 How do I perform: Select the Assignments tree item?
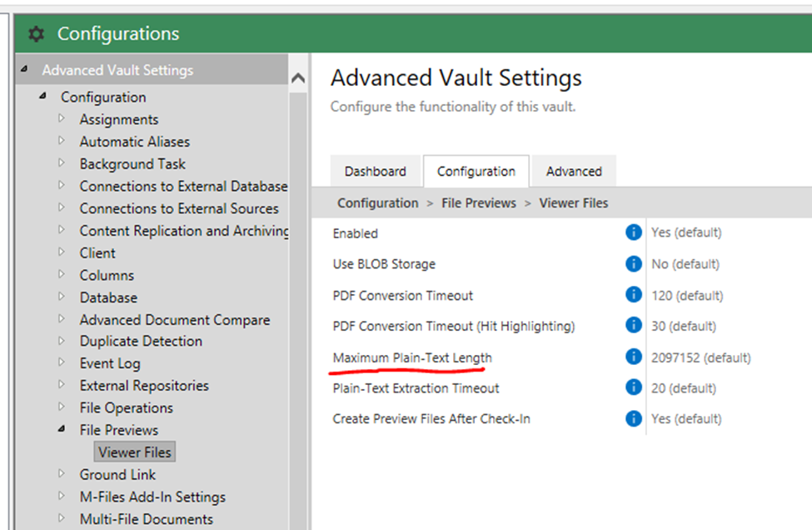[x=119, y=119]
